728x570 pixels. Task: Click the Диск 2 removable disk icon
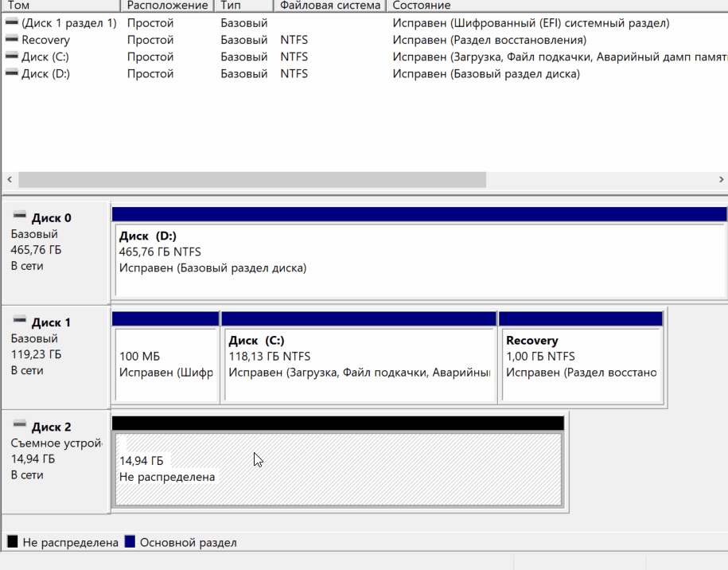click(x=20, y=427)
